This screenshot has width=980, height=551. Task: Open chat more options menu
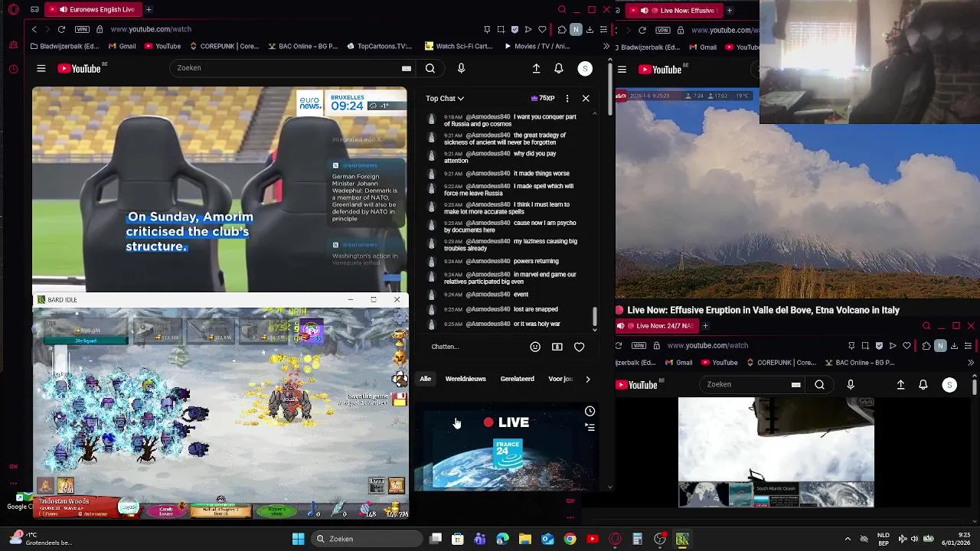click(x=567, y=98)
